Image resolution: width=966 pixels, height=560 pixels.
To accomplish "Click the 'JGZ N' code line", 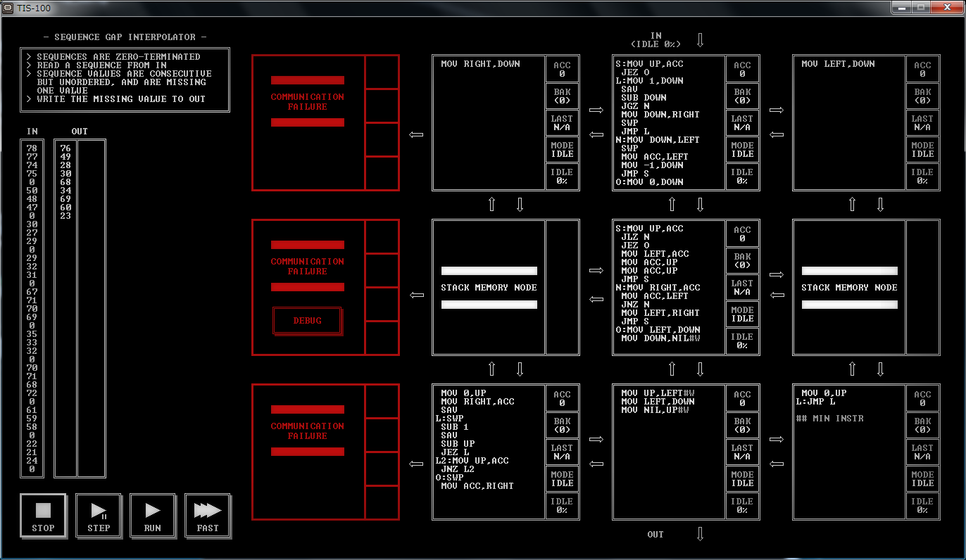I will click(x=635, y=106).
